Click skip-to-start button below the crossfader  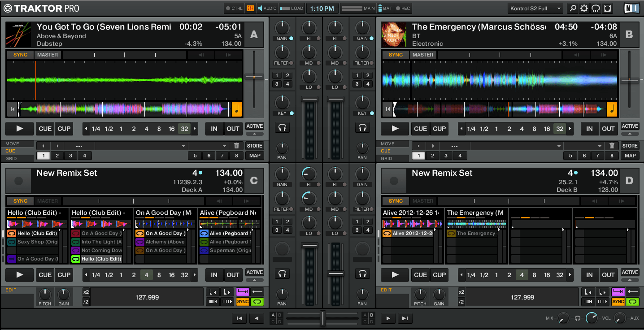pyautogui.click(x=239, y=318)
